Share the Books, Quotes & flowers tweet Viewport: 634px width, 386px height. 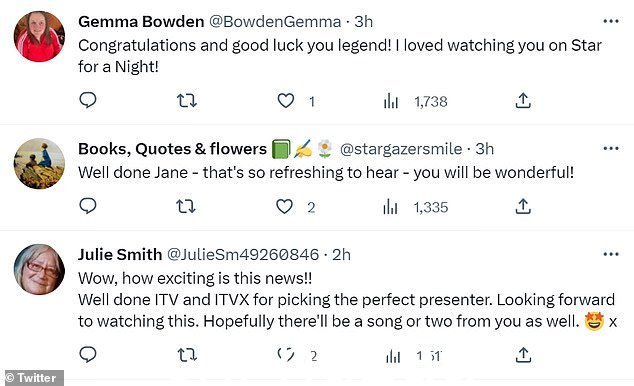click(x=523, y=206)
